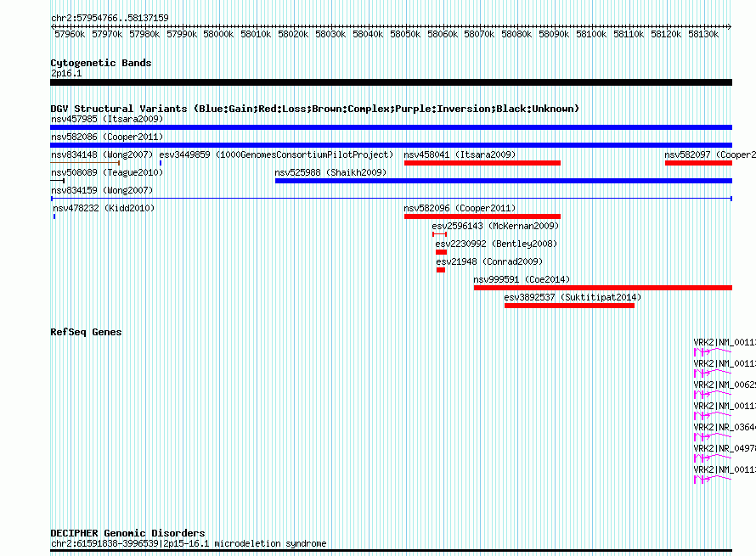Screen dimensions: 756x556
Task: Click esv3892537 (Suktitipat2014) variant label
Action: click(573, 297)
